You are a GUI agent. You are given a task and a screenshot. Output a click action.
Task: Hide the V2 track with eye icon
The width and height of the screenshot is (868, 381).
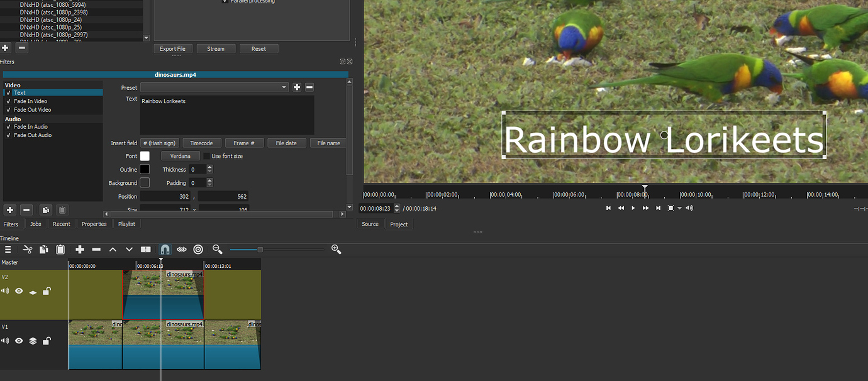click(19, 291)
